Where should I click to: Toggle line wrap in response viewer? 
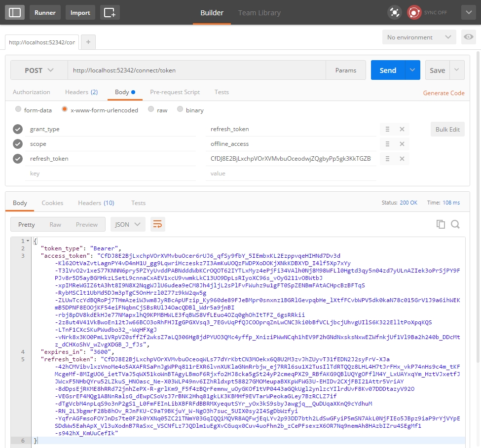pos(157,224)
